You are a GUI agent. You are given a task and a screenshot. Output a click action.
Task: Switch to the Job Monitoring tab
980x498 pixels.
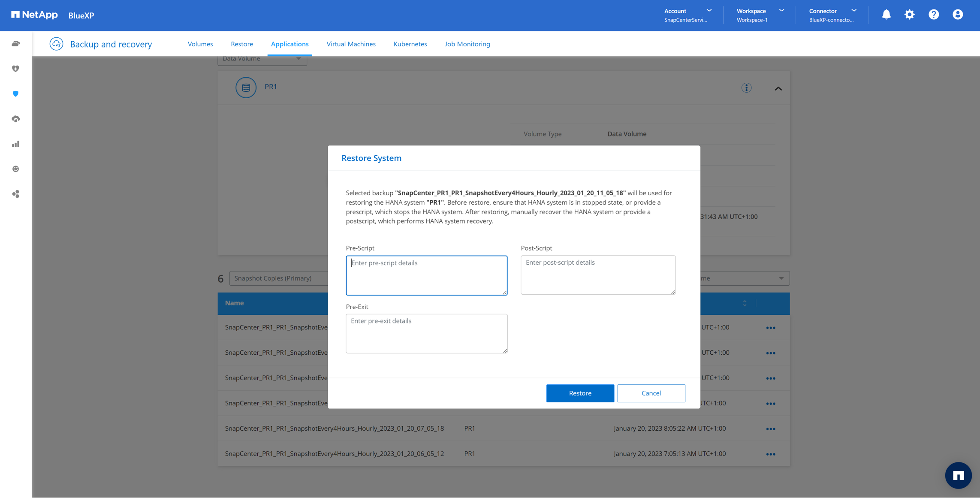(467, 44)
